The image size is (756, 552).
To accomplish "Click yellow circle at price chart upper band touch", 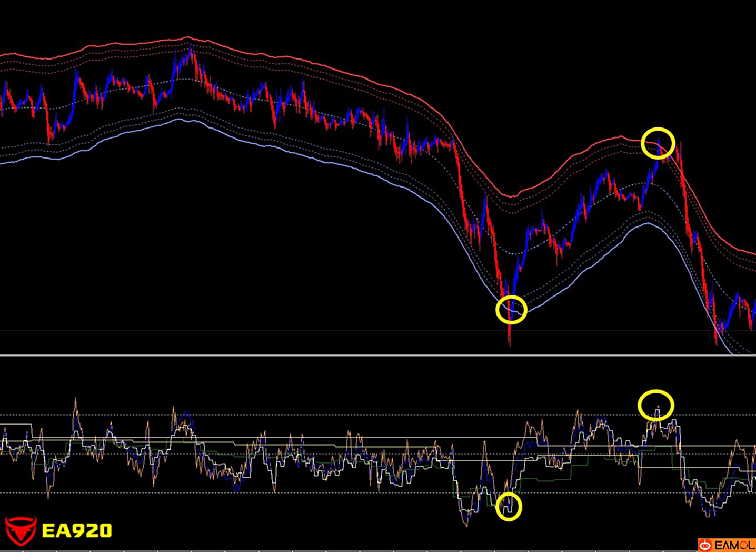I will 658,143.
